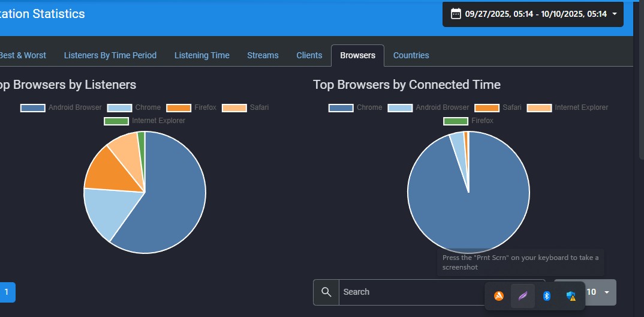Viewport: 644px width, 317px height.
Task: Open the Windows Security shield tray icon
Action: 571,295
